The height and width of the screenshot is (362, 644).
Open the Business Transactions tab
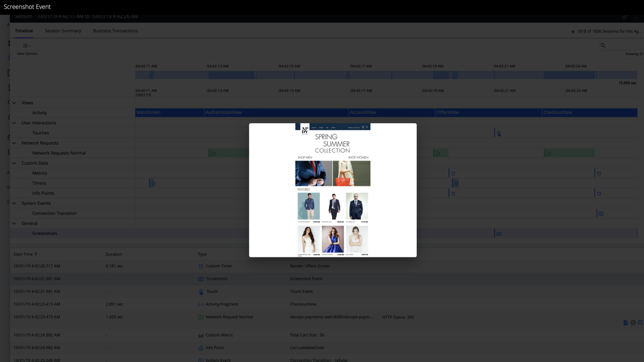pos(115,31)
